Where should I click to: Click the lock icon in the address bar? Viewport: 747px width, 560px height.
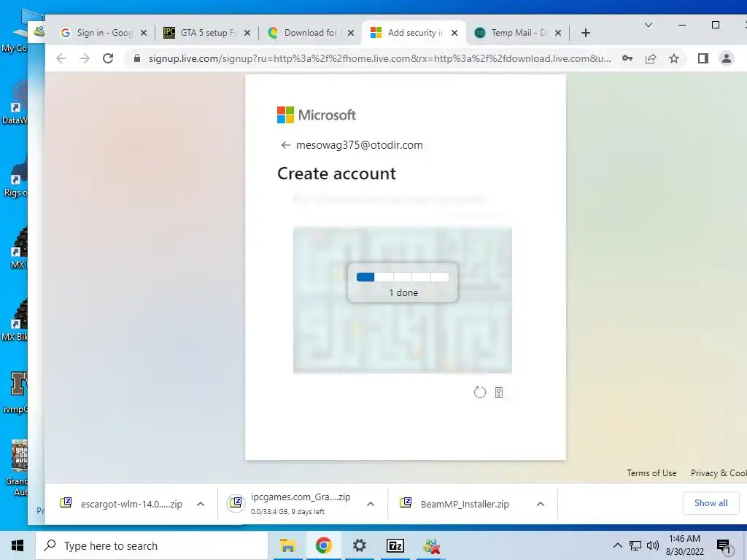pyautogui.click(x=137, y=58)
